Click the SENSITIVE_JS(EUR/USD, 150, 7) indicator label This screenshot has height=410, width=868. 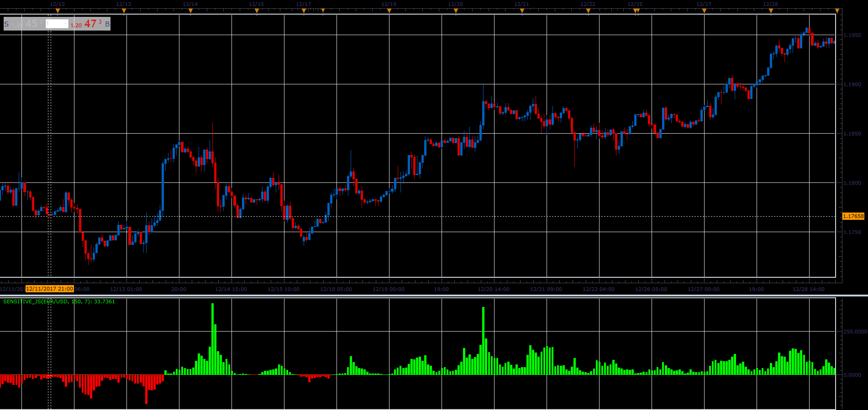59,301
